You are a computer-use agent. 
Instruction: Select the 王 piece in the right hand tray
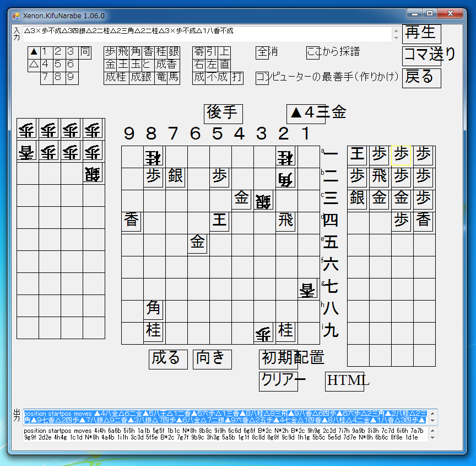tap(357, 155)
